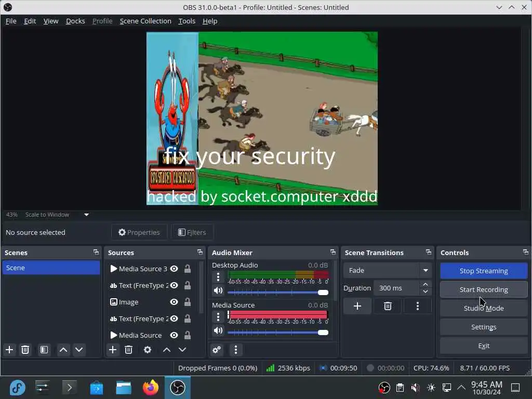532x399 pixels.
Task: Pop out the Audio Mixer dock
Action: 333,252
